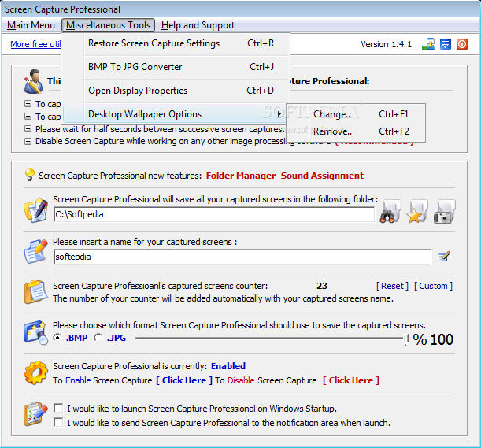Open the Desktop Wallpaper Options submenu arrow

(279, 114)
